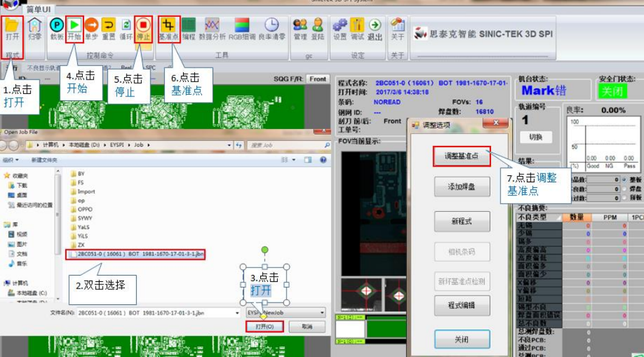
Task: Open the 关于 (About) icon
Action: [x=397, y=29]
